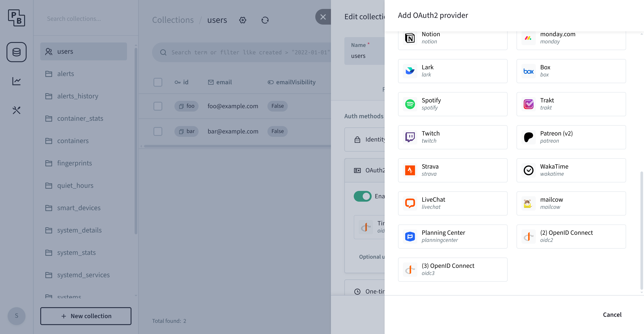Click the user avatar S icon
Screen dimensions: 644x334
click(x=17, y=316)
